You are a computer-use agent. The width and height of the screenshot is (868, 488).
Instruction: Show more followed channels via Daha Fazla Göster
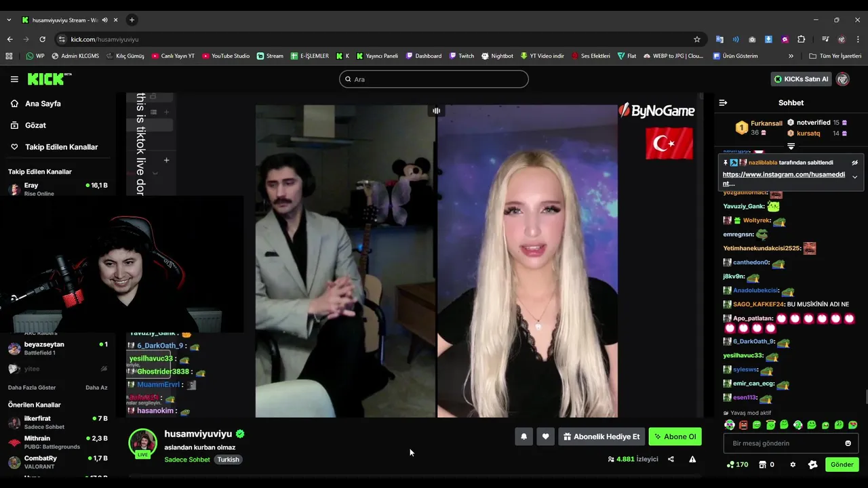(x=32, y=388)
